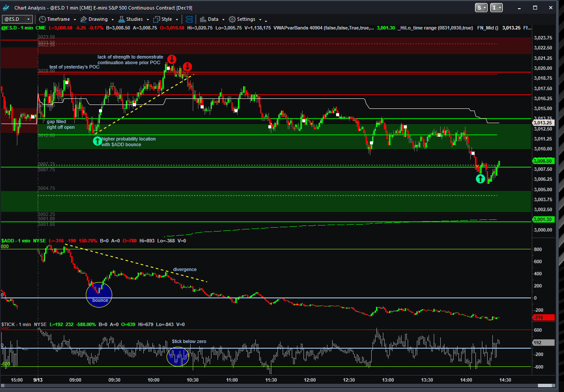Select the green up-arrow marker beside 'higher probability location'

[97, 140]
